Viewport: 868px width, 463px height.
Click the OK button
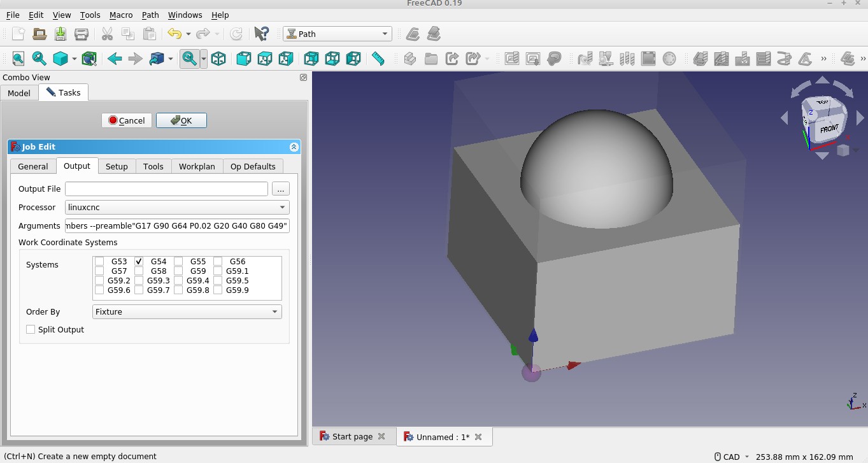181,121
